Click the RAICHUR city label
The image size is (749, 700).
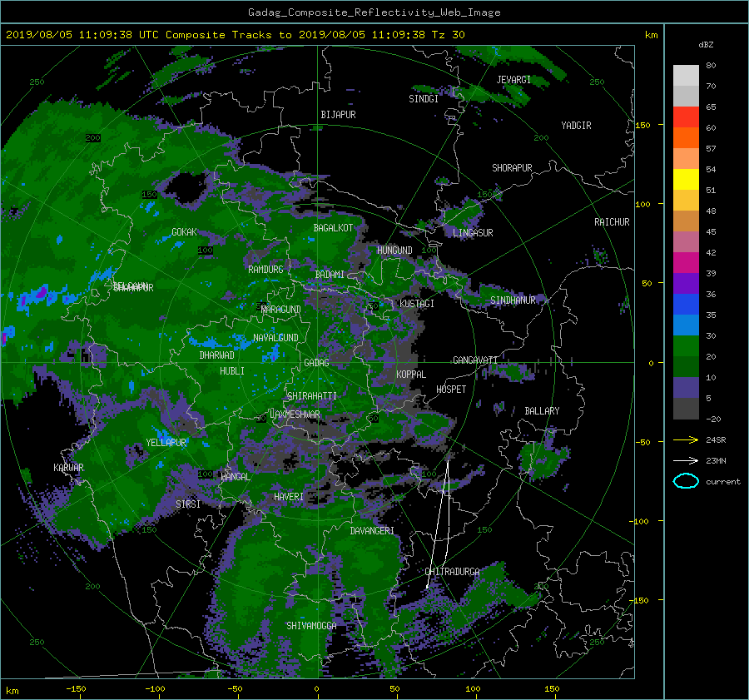(612, 222)
